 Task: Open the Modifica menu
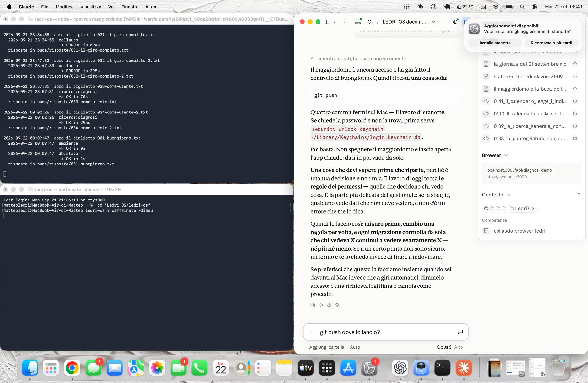(64, 7)
